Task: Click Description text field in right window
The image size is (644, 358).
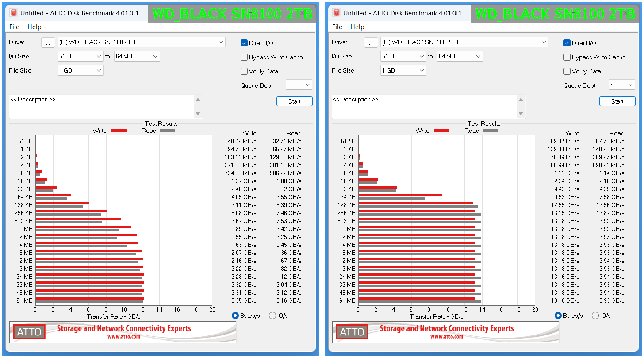Action: (424, 106)
